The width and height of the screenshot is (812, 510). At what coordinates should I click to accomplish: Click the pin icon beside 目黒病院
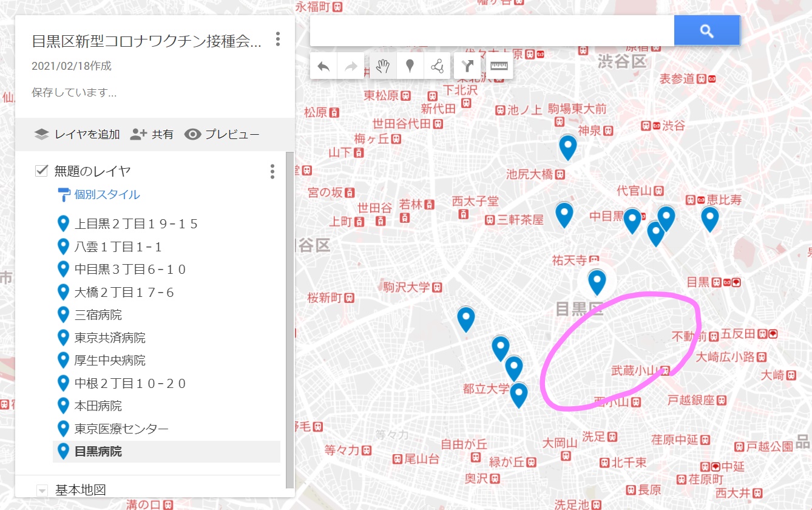coord(63,451)
